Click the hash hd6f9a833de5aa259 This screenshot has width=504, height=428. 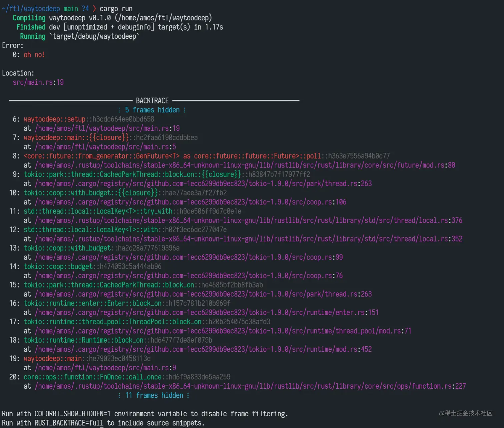[x=200, y=377]
